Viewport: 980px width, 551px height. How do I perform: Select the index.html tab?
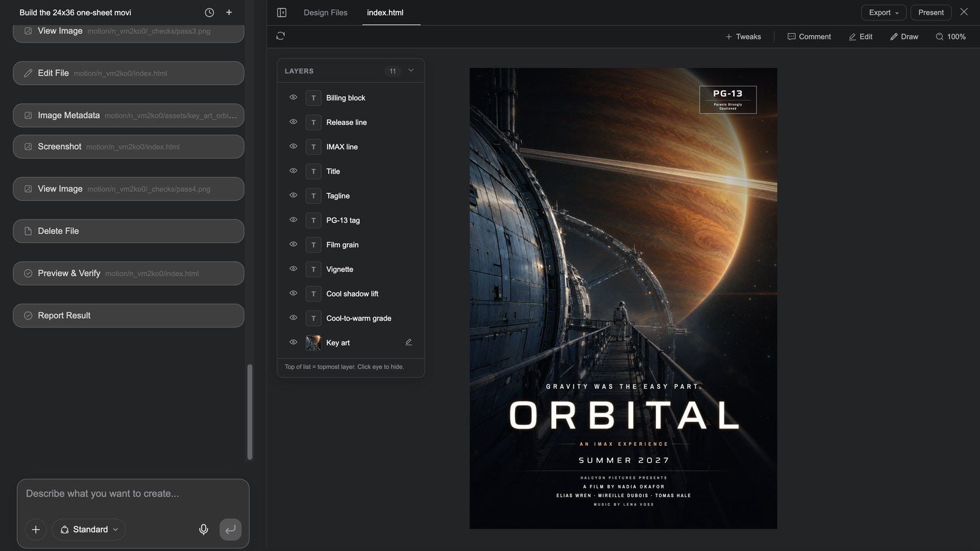click(x=385, y=12)
